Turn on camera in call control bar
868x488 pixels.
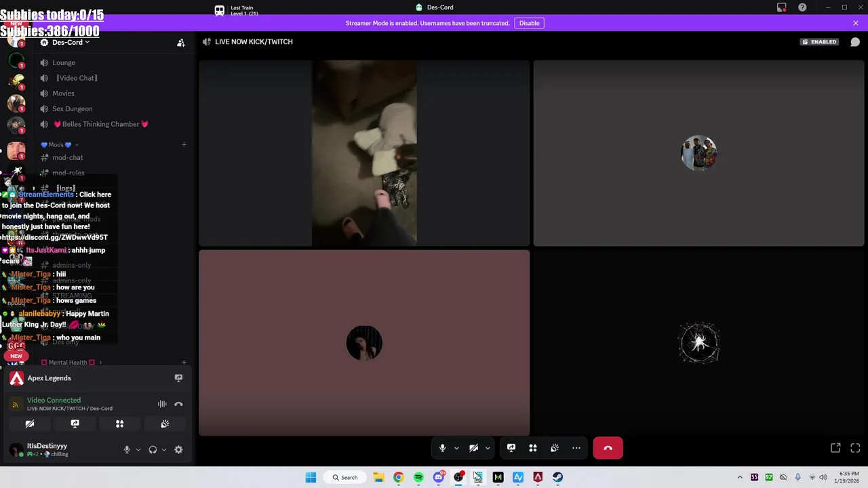click(473, 448)
